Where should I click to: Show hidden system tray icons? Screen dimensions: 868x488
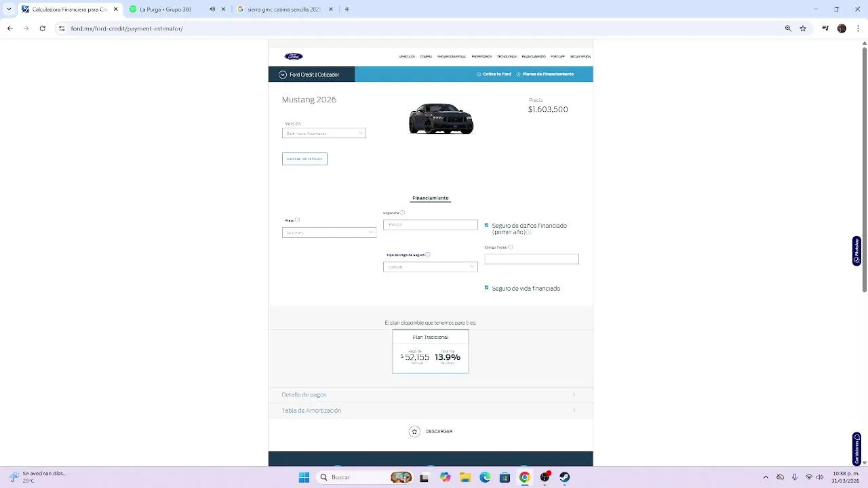[766, 477]
